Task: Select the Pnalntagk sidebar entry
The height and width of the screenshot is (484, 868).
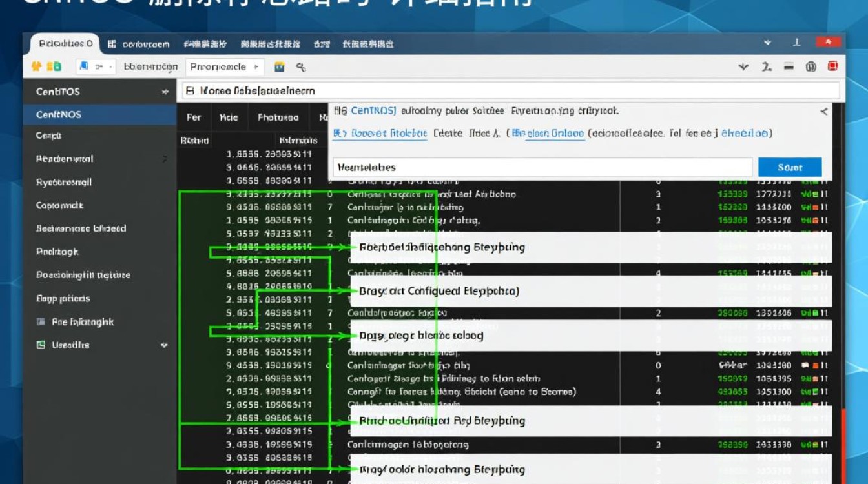Action: click(57, 252)
